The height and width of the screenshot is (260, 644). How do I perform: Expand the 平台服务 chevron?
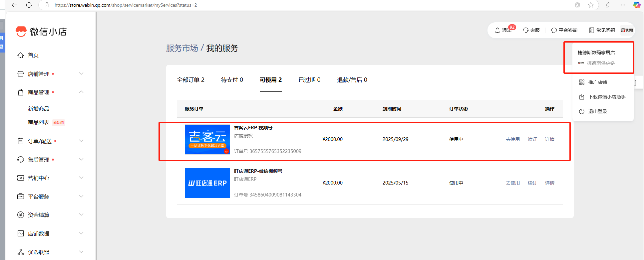click(81, 196)
